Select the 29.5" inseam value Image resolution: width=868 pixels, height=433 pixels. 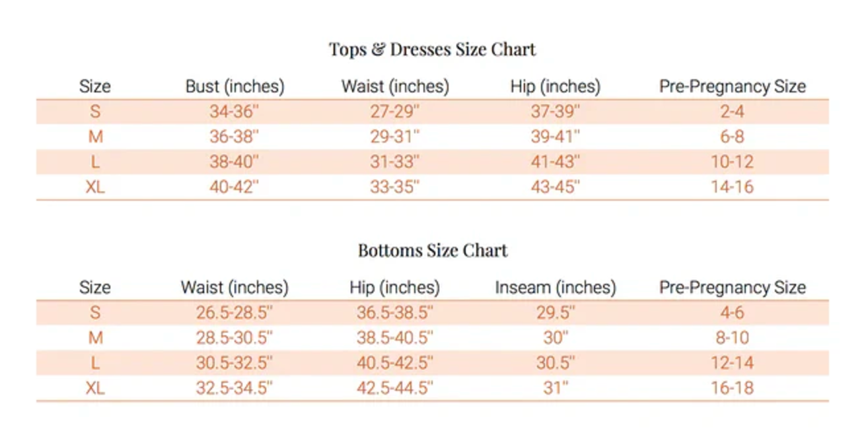556,313
